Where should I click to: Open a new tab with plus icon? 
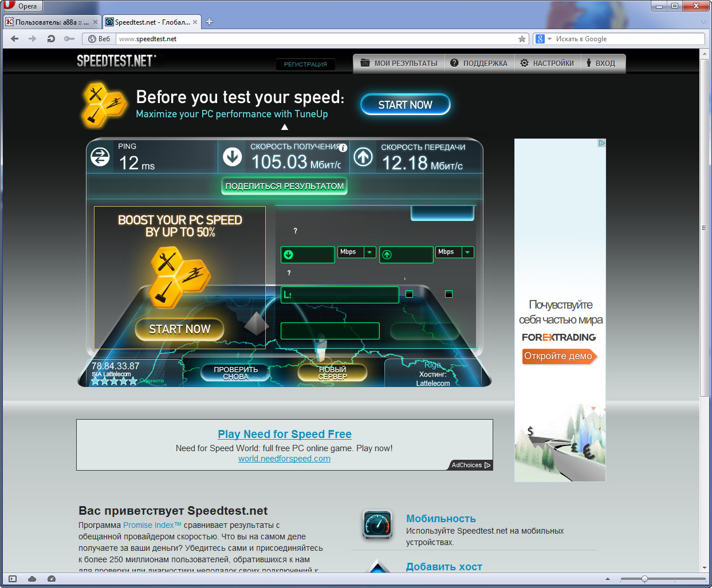coord(209,22)
